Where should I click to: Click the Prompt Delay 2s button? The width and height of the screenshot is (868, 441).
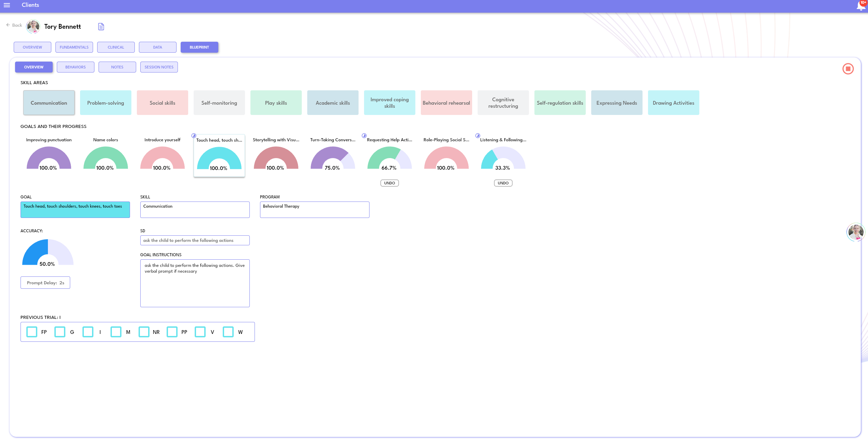[x=45, y=283]
